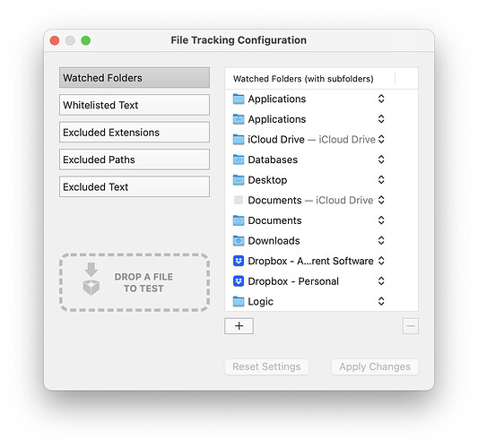Select the Dropbox - Personal row text
Screen dimensions: 478x448
293,281
